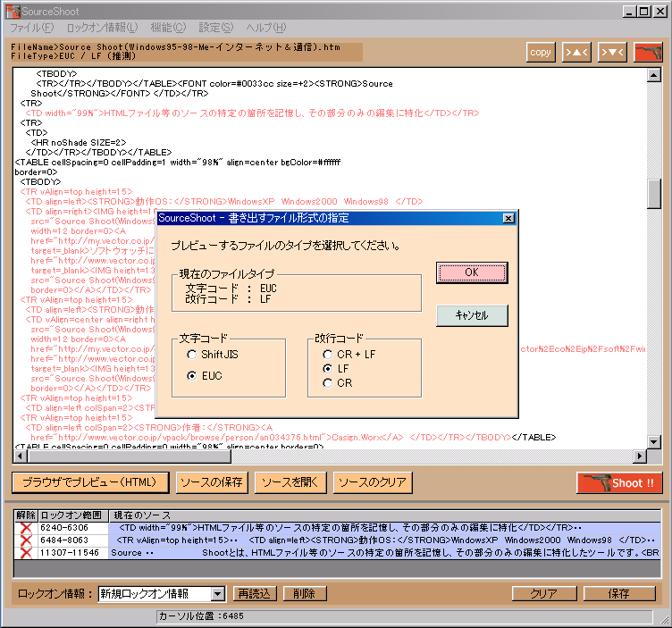The height and width of the screenshot is (628, 672).
Task: Click ソースの保存 button
Action: point(212,482)
